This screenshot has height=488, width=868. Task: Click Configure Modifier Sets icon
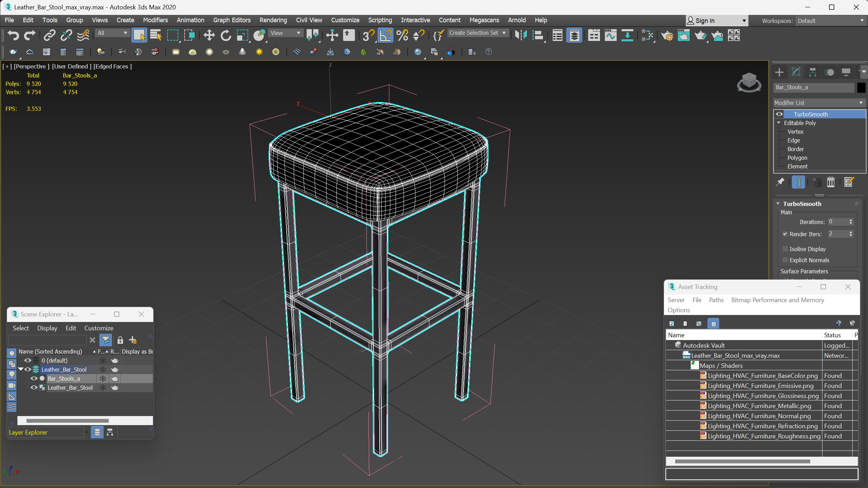click(849, 182)
